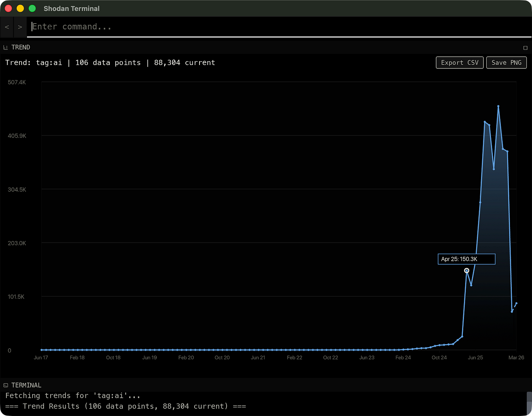This screenshot has width=532, height=416.
Task: Minimize the window with yellow button
Action: (x=21, y=8)
